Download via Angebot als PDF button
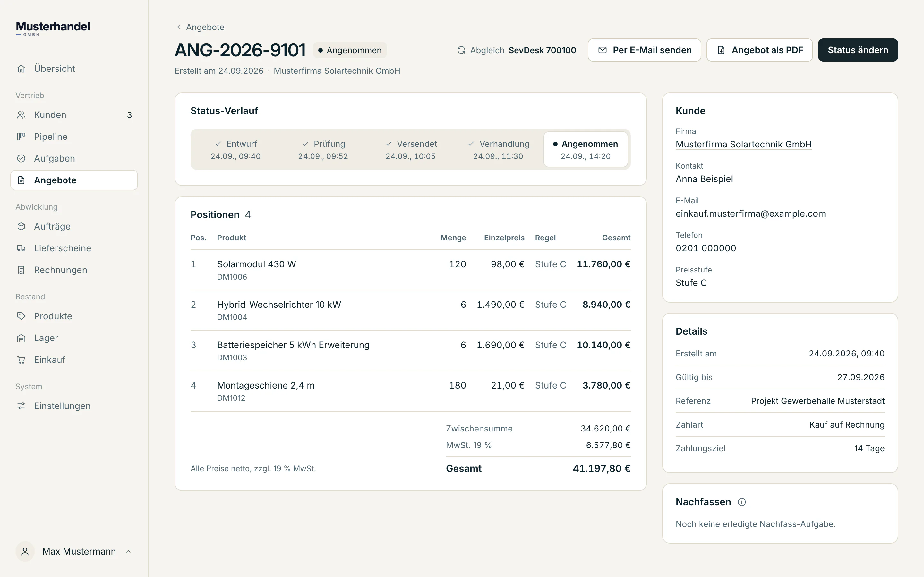The width and height of the screenshot is (924, 577). click(x=759, y=50)
